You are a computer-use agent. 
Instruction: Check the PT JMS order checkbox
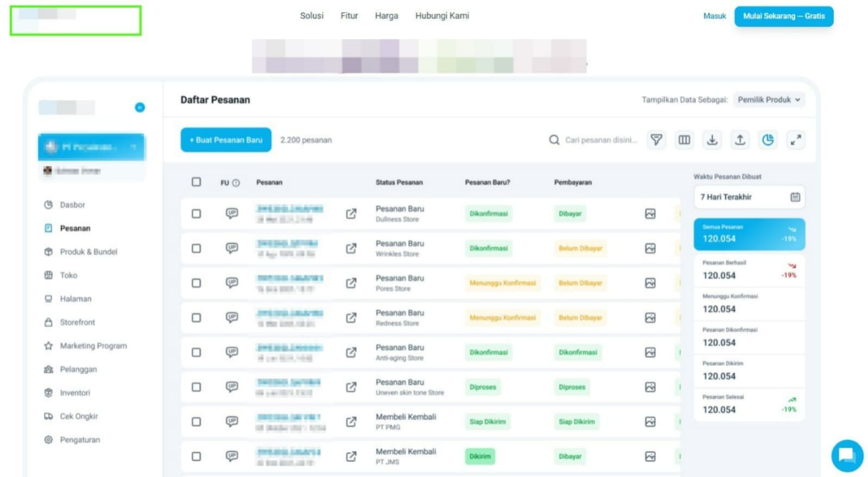pyautogui.click(x=197, y=456)
